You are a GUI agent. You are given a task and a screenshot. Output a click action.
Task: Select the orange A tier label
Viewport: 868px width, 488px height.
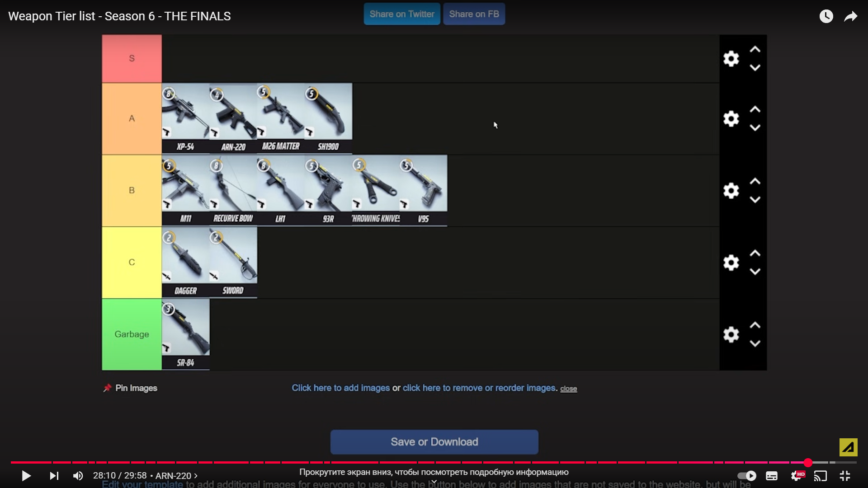click(x=132, y=119)
